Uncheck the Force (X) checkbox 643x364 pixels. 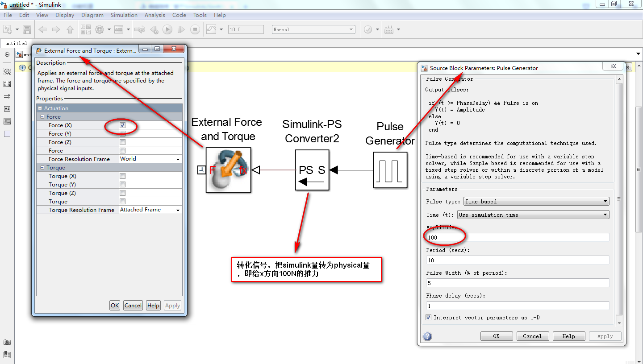122,125
